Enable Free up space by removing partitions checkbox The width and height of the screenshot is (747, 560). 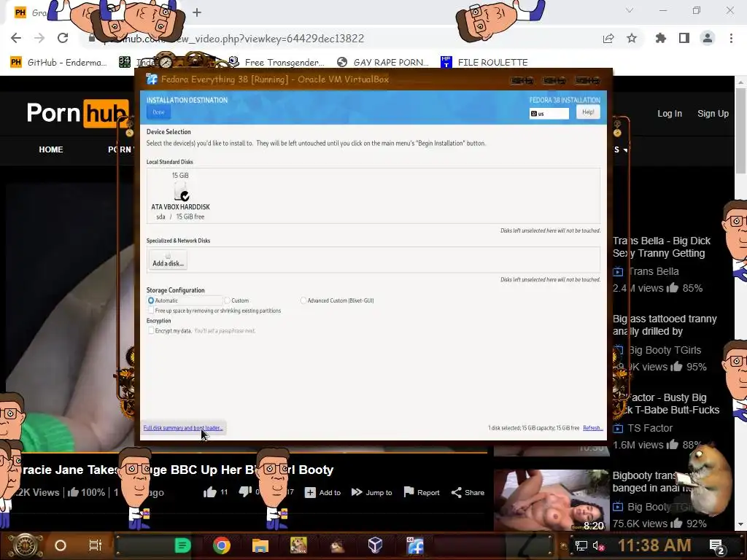pos(151,311)
